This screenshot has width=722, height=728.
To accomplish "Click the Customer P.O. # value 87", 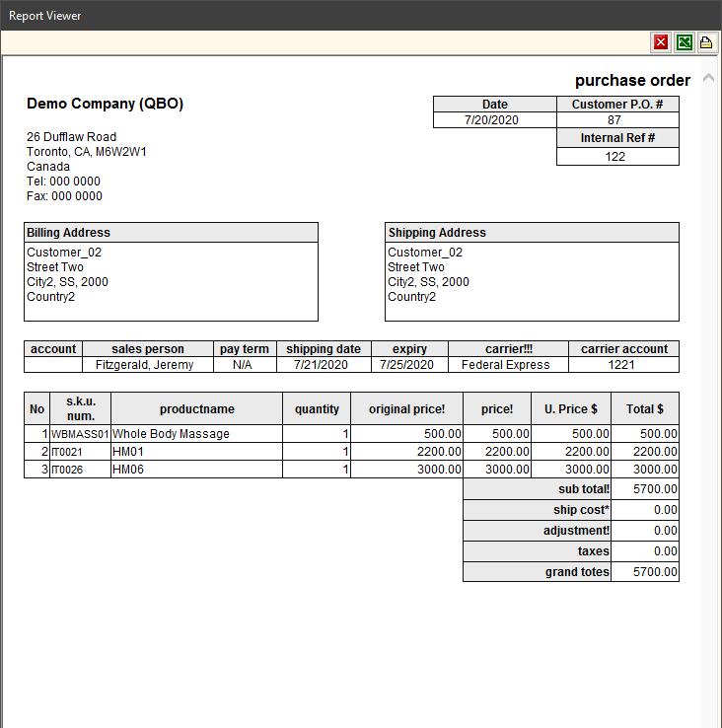I will [616, 120].
